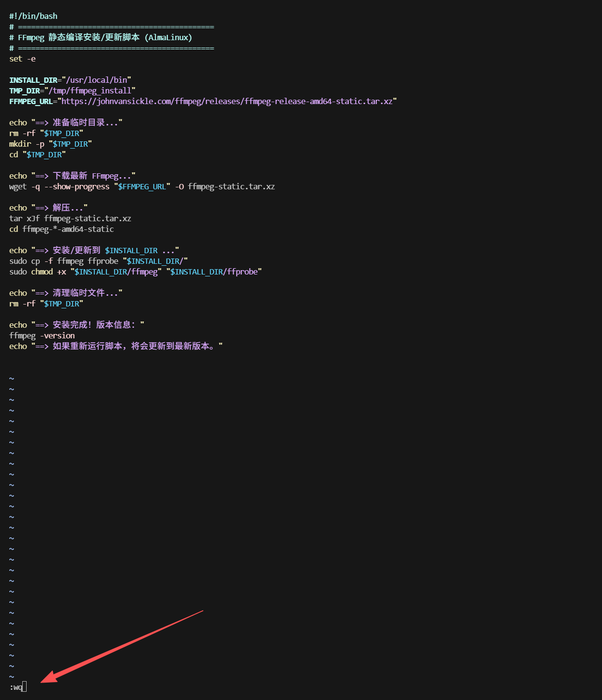
Task: Click the echo 安装完成 版本信息 line
Action: click(76, 325)
